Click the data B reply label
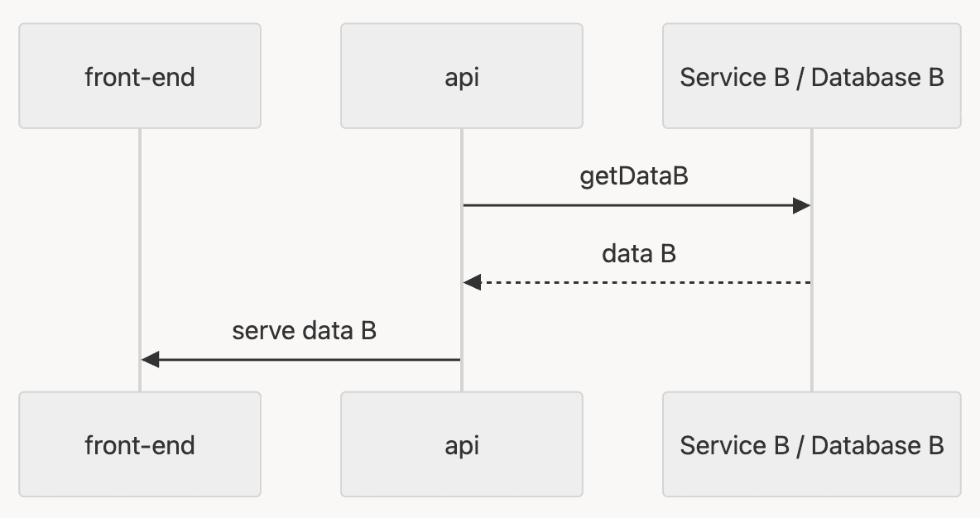 coord(638,253)
